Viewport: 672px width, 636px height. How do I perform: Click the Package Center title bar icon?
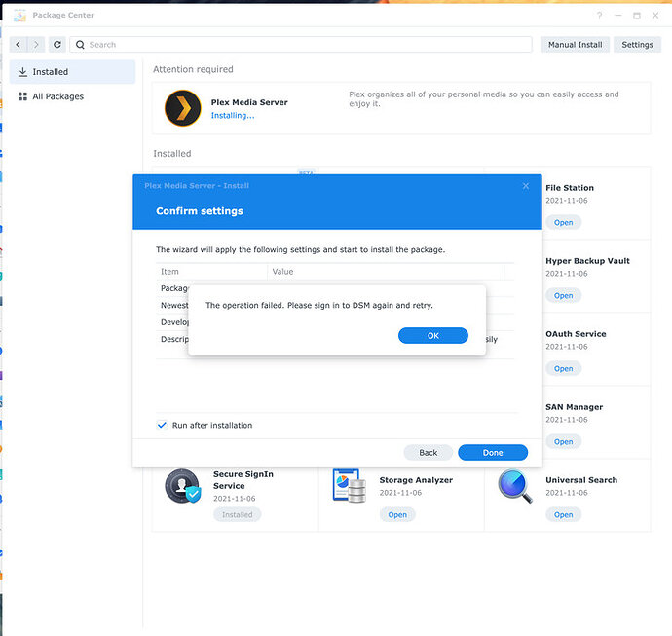pos(19,16)
